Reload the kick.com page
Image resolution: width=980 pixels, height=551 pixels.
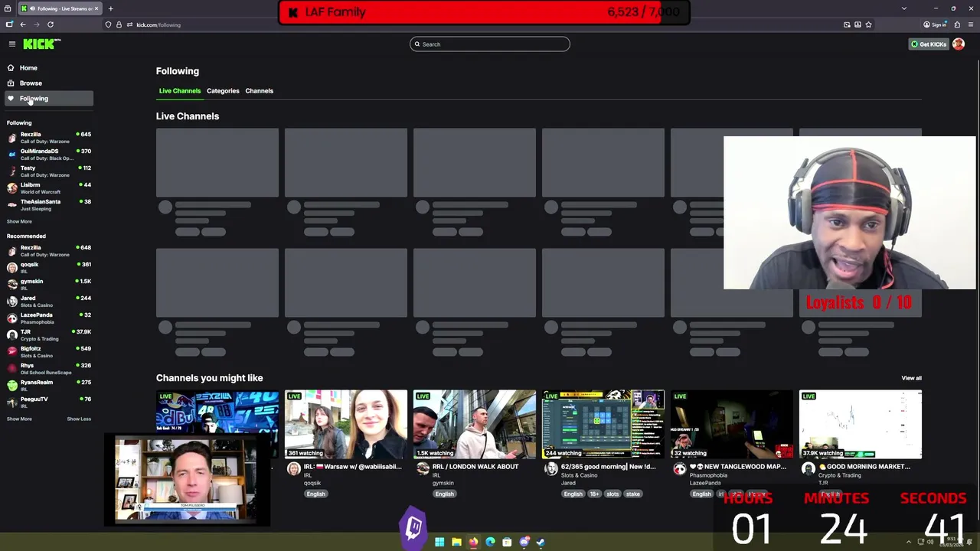pos(51,24)
